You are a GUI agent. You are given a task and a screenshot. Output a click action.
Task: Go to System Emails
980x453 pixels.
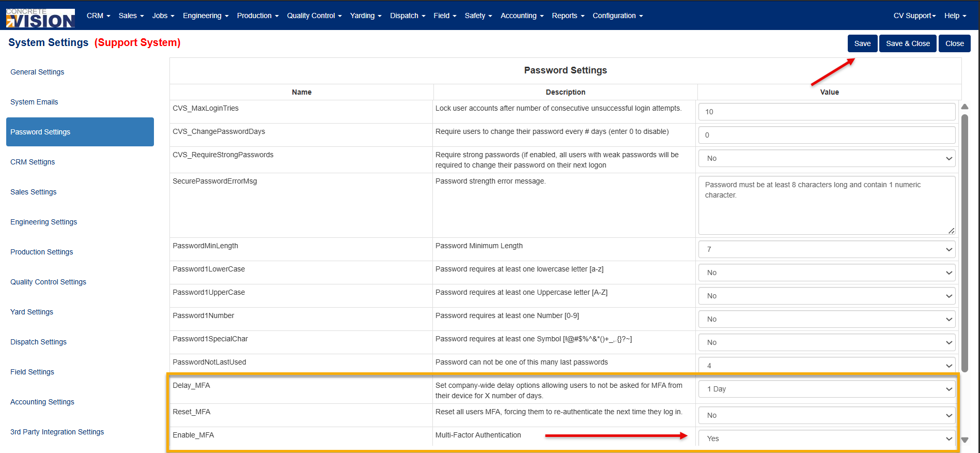coord(34,102)
